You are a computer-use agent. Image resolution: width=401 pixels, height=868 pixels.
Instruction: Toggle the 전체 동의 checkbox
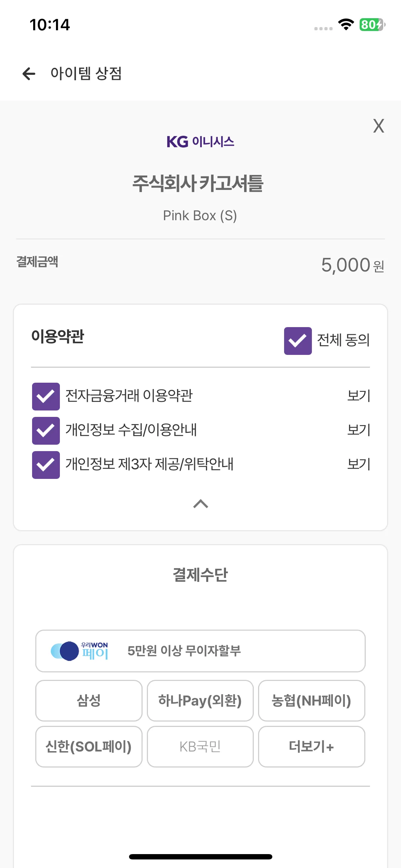(298, 341)
